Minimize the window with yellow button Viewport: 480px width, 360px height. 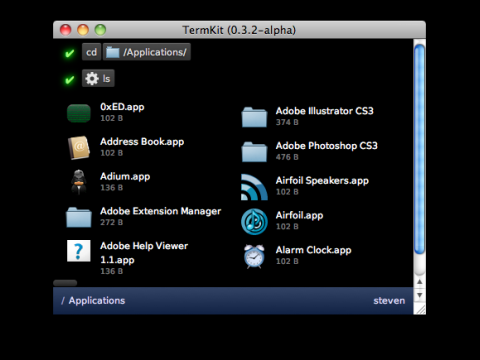[x=83, y=30]
